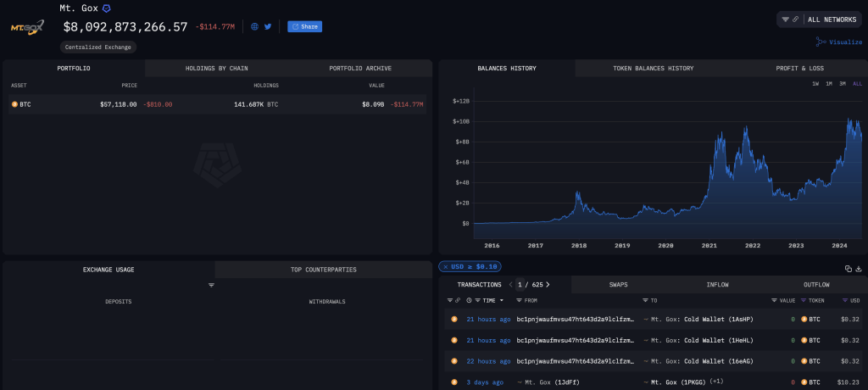Select the Balances History tab
This screenshot has height=390, width=868.
[x=507, y=68]
